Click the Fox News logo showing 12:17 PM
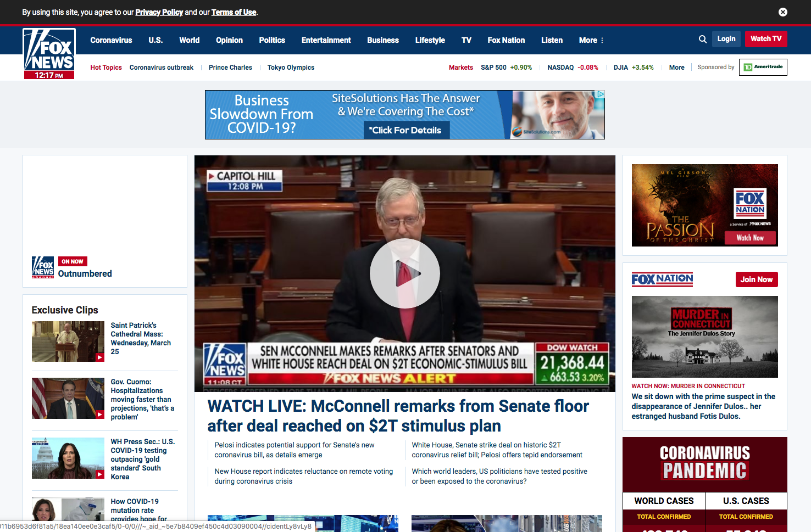The height and width of the screenshot is (532, 811). click(48, 53)
